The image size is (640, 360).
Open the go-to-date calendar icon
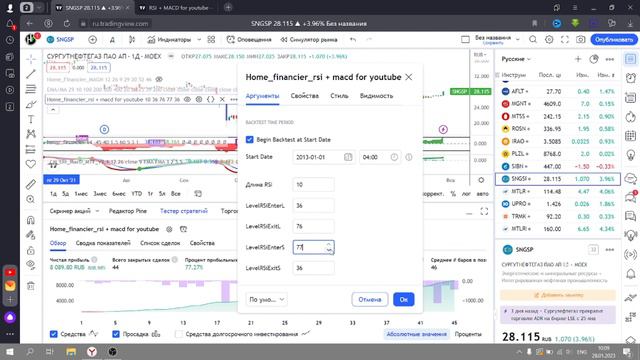click(x=198, y=193)
